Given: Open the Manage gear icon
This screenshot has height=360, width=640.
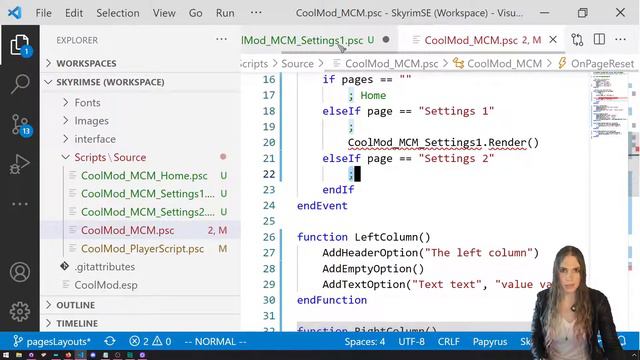Looking at the screenshot, I should (x=20, y=312).
